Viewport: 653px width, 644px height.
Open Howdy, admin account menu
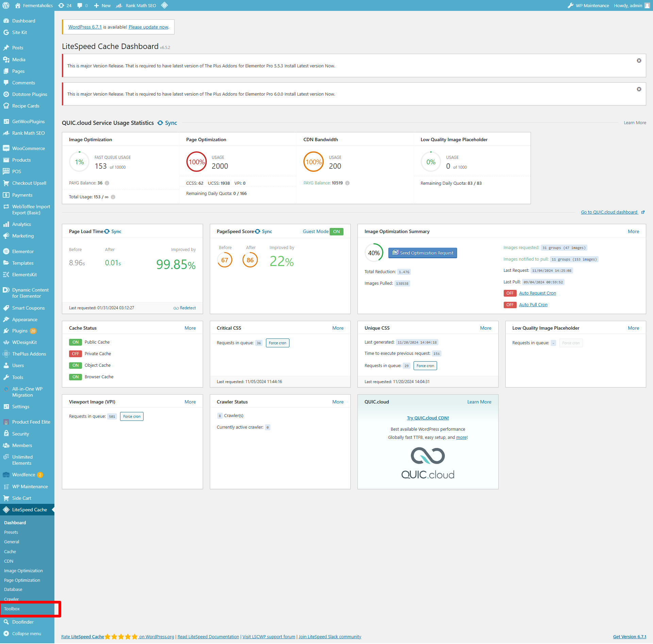click(x=632, y=5)
